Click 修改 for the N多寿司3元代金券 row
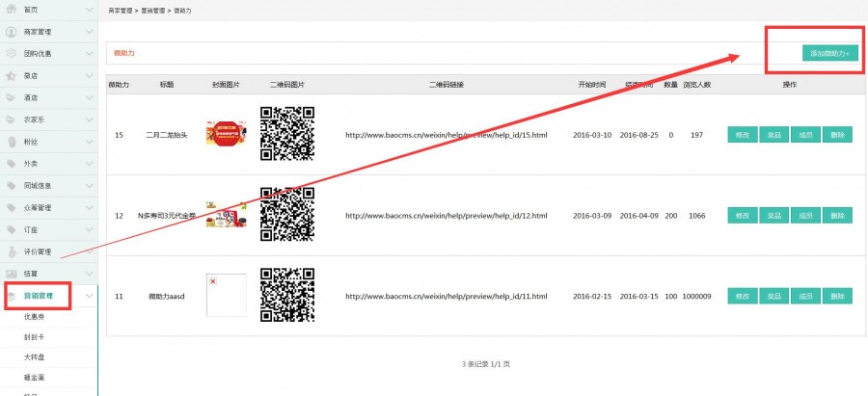This screenshot has width=868, height=396. pos(743,215)
